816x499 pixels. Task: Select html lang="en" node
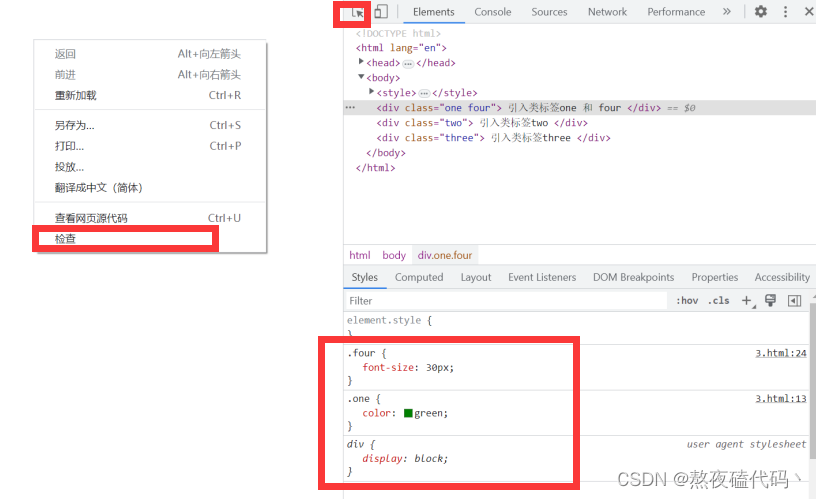click(401, 48)
